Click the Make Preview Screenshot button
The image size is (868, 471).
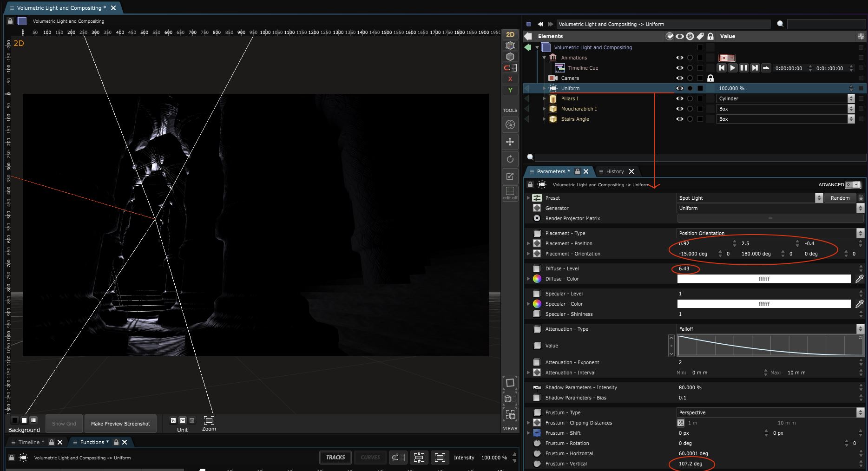tap(120, 424)
